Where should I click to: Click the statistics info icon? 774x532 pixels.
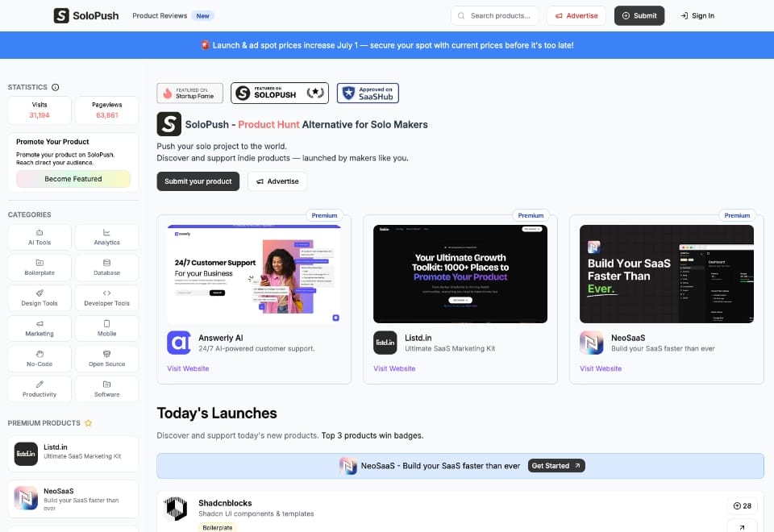pyautogui.click(x=56, y=87)
